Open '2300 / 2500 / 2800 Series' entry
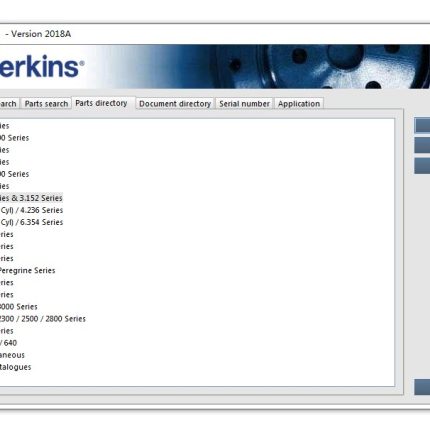 [x=43, y=319]
